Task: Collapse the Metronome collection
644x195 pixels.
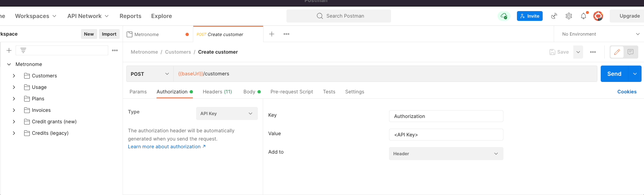Action: click(9, 64)
